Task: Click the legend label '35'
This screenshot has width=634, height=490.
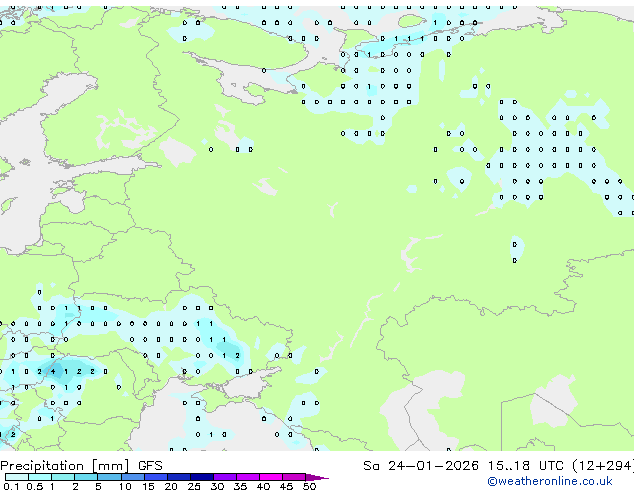Action: coord(240,486)
